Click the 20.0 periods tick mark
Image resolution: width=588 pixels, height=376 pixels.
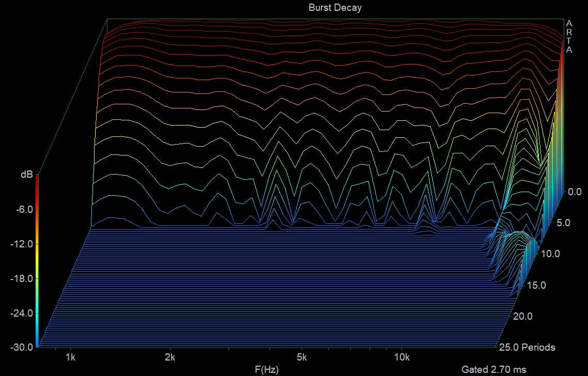point(523,316)
